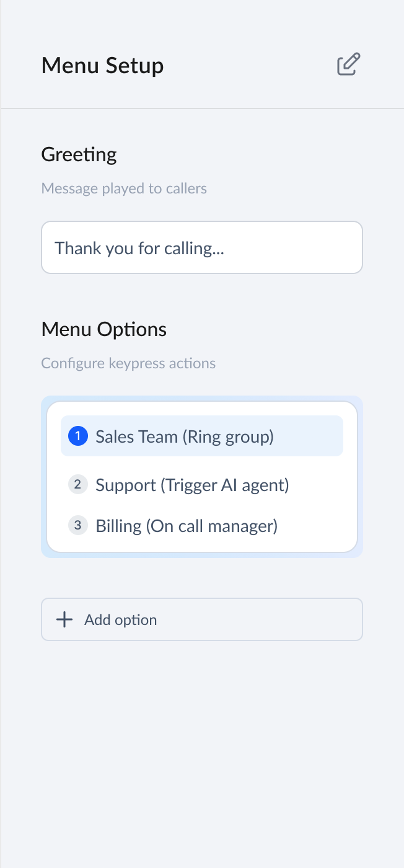Choose the Billing (On call manager) option
The height and width of the screenshot is (868, 404).
pos(187,526)
